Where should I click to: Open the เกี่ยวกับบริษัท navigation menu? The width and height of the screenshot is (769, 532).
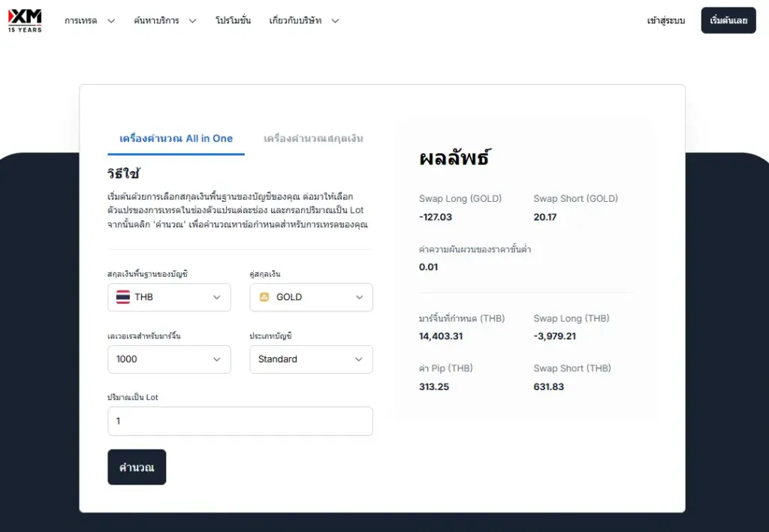pos(295,21)
